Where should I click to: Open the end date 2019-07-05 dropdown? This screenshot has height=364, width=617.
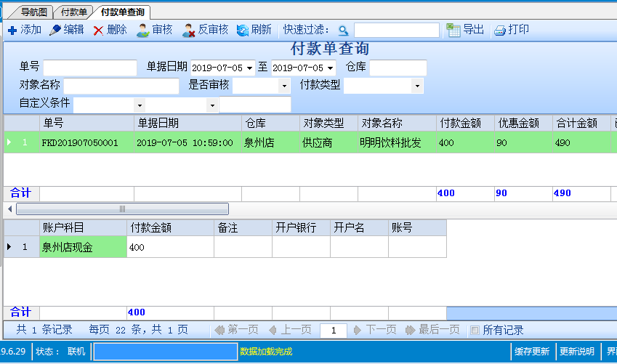click(x=330, y=68)
